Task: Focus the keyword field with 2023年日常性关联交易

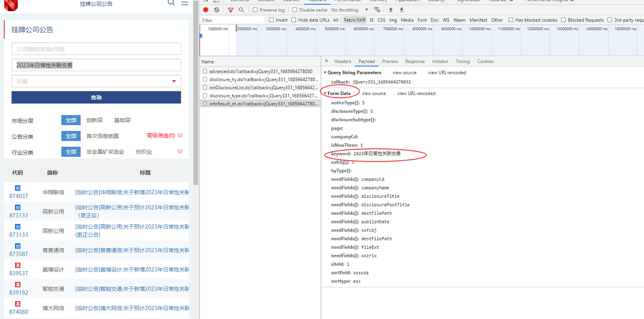Action: [96, 65]
